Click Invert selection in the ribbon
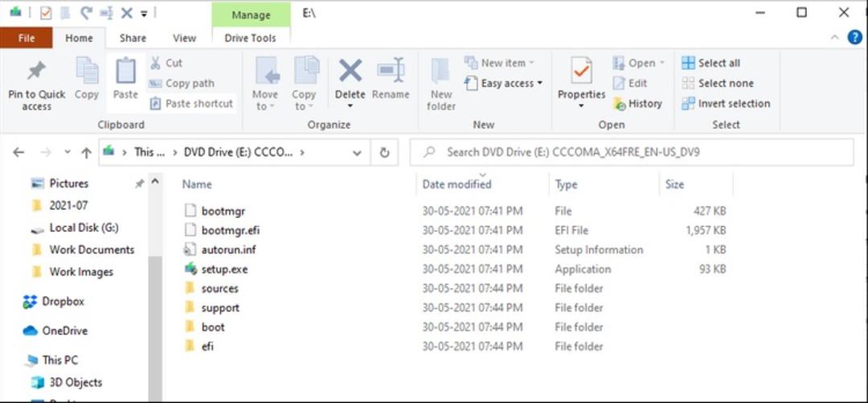868x403 pixels. pos(726,104)
